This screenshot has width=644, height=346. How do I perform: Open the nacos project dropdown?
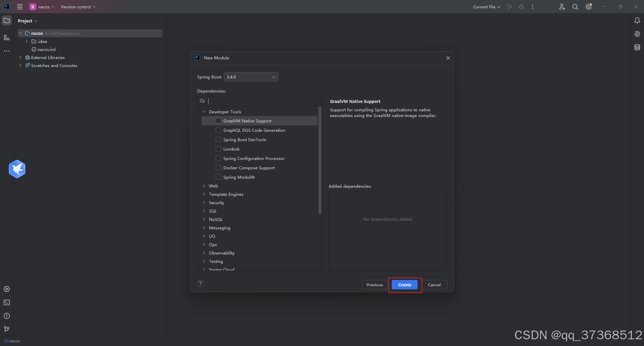point(42,7)
